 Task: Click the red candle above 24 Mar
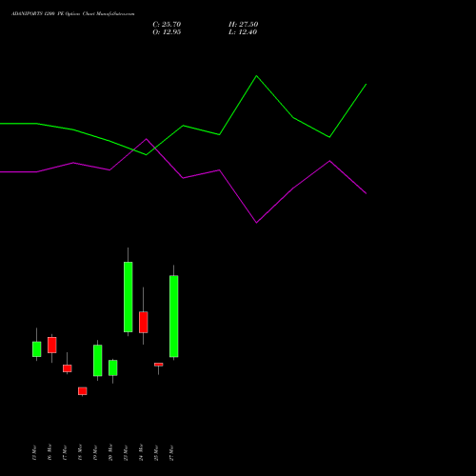pyautogui.click(x=144, y=323)
